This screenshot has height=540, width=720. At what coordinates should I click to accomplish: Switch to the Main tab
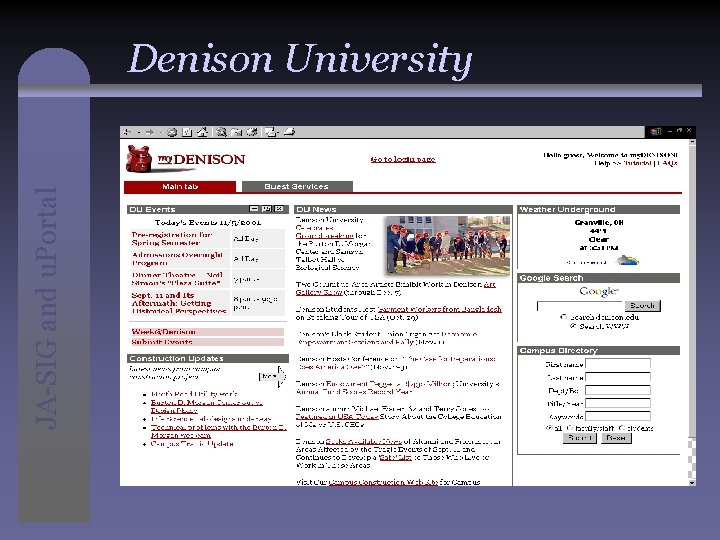tap(180, 186)
